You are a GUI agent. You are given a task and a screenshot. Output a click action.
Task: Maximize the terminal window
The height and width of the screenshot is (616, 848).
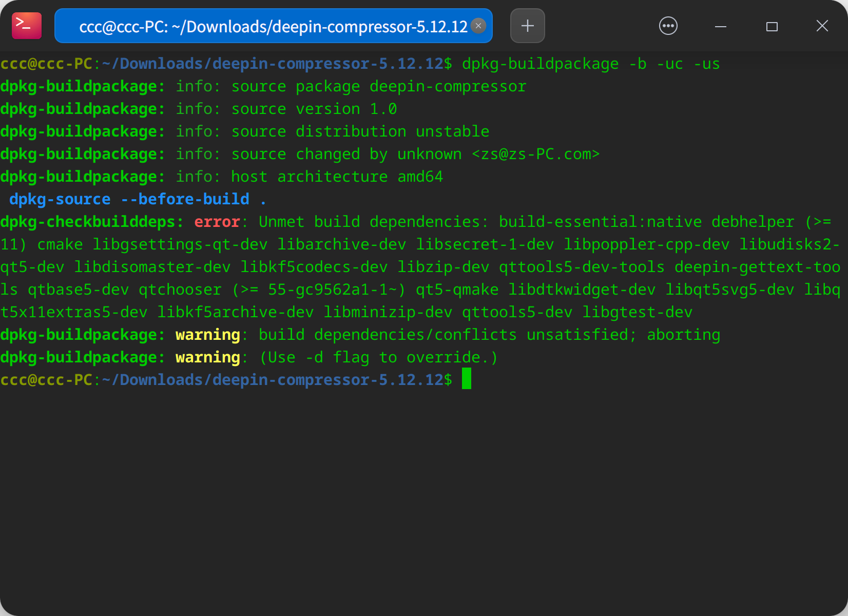(x=772, y=26)
